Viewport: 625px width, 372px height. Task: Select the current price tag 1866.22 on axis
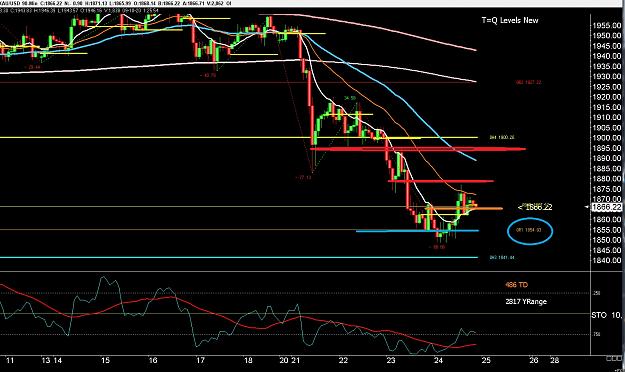[x=607, y=207]
